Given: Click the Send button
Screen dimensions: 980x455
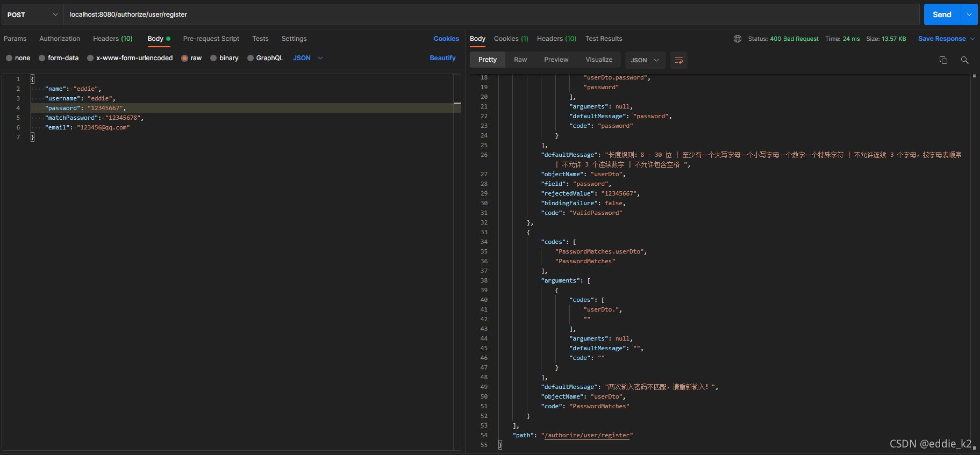Looking at the screenshot, I should (x=942, y=15).
